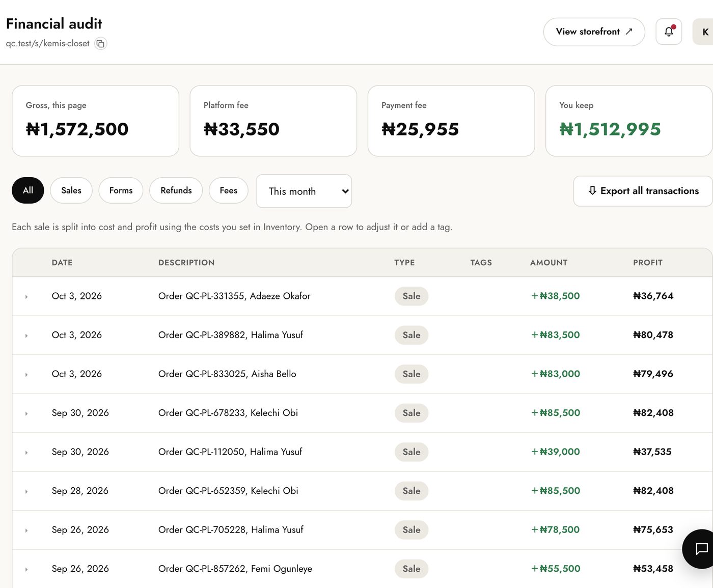Click the DESCRIPTION column header
This screenshot has height=588, width=713.
[186, 263]
